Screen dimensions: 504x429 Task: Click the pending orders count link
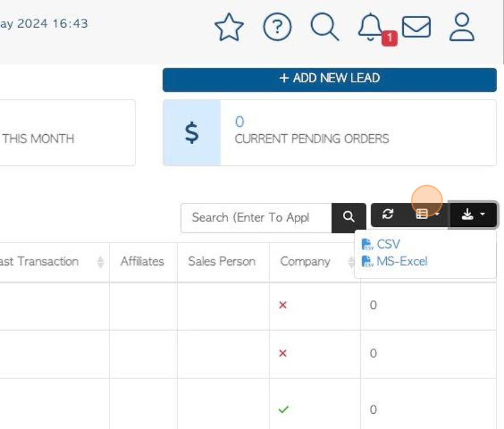pos(240,122)
